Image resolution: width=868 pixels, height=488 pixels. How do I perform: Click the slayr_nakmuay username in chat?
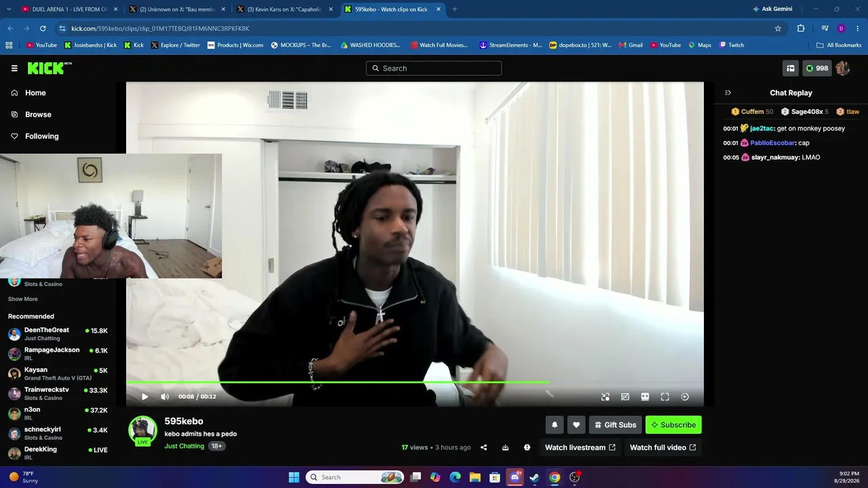point(775,157)
